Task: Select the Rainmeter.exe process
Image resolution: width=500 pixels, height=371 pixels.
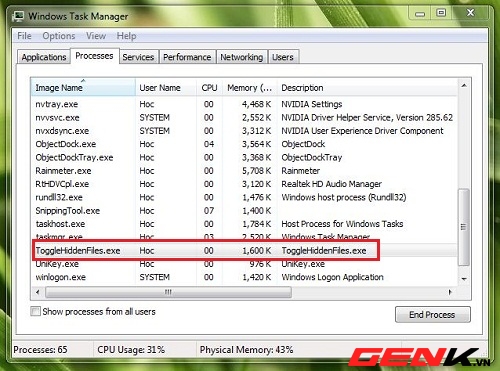Action: [x=245, y=171]
